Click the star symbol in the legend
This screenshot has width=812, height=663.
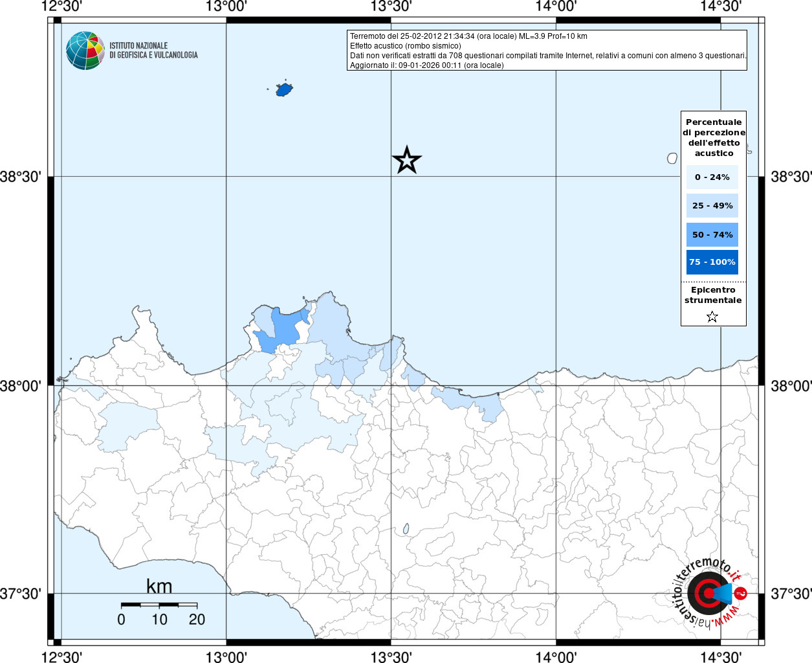(x=712, y=317)
